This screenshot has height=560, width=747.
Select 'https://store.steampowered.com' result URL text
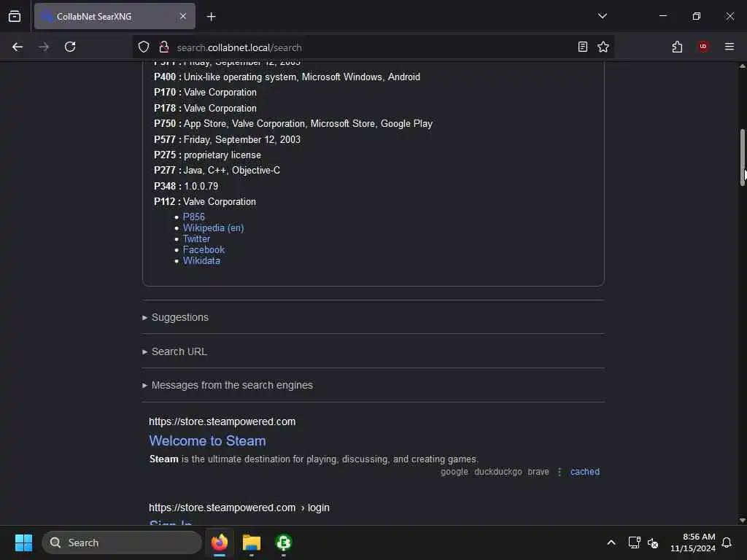[222, 421]
